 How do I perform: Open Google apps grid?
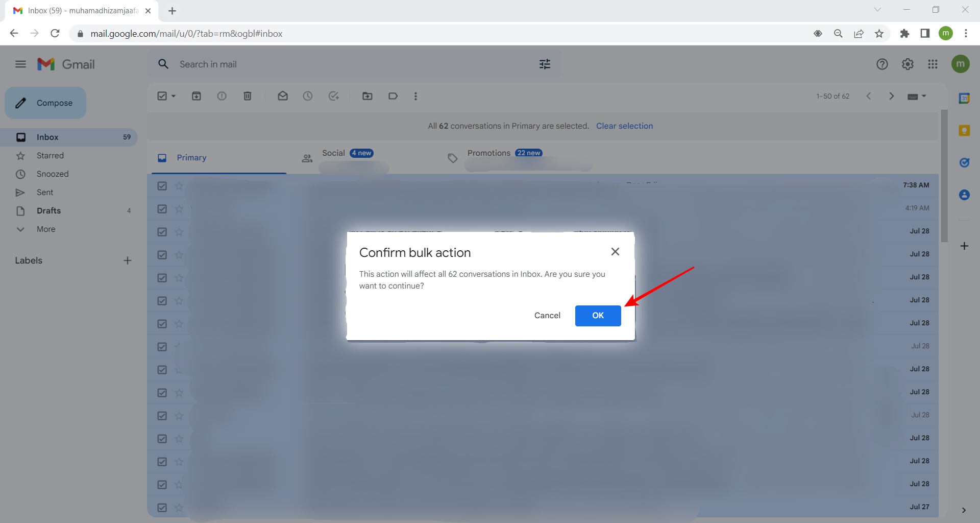click(933, 64)
